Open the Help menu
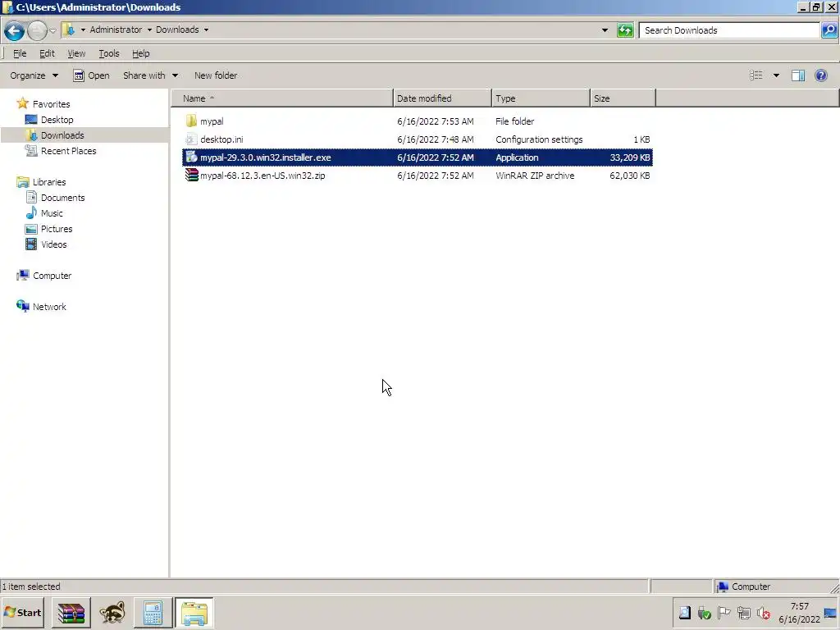Screen dimensions: 840x630 coord(141,53)
